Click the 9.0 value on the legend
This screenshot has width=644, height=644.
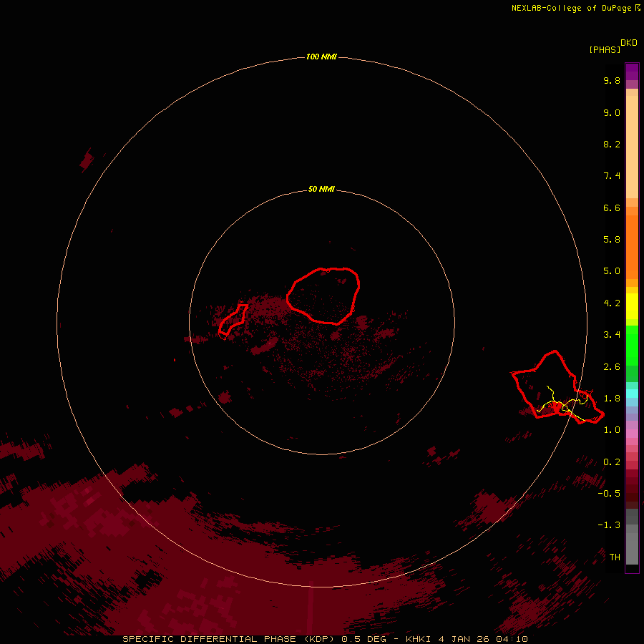(612, 112)
